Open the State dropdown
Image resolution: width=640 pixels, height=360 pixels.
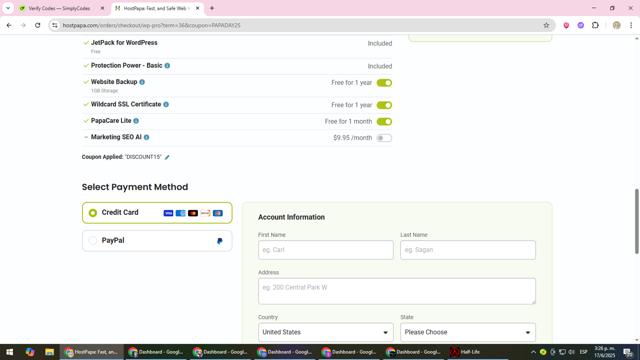[468, 332]
